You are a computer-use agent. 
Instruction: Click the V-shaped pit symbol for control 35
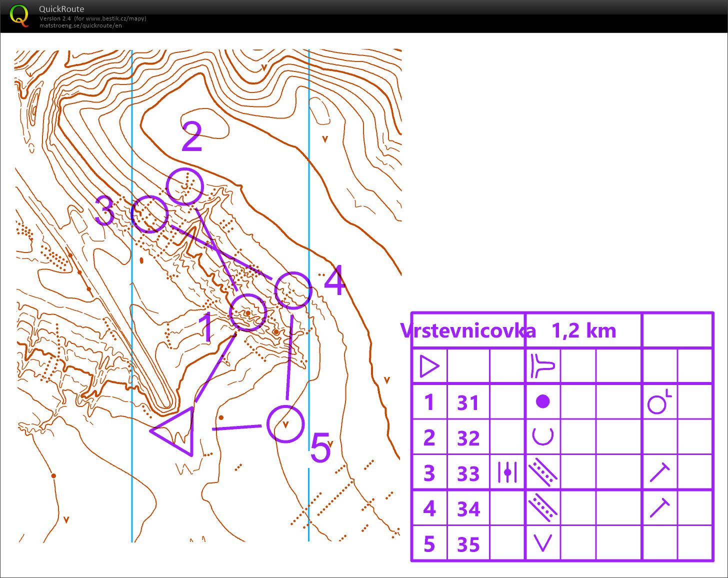pyautogui.click(x=542, y=543)
